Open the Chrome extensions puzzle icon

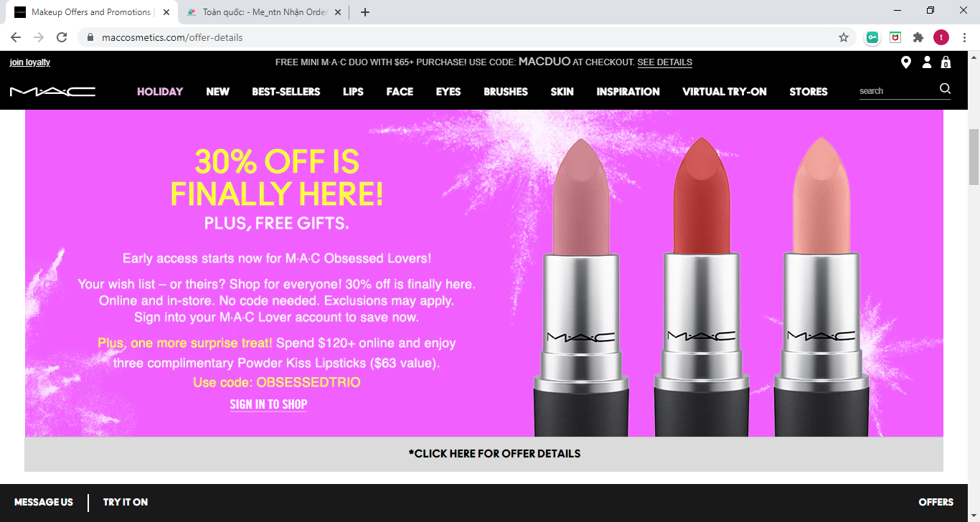[918, 37]
